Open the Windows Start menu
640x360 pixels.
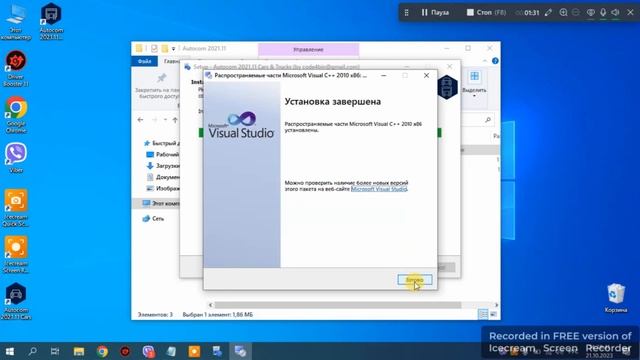pyautogui.click(x=10, y=351)
